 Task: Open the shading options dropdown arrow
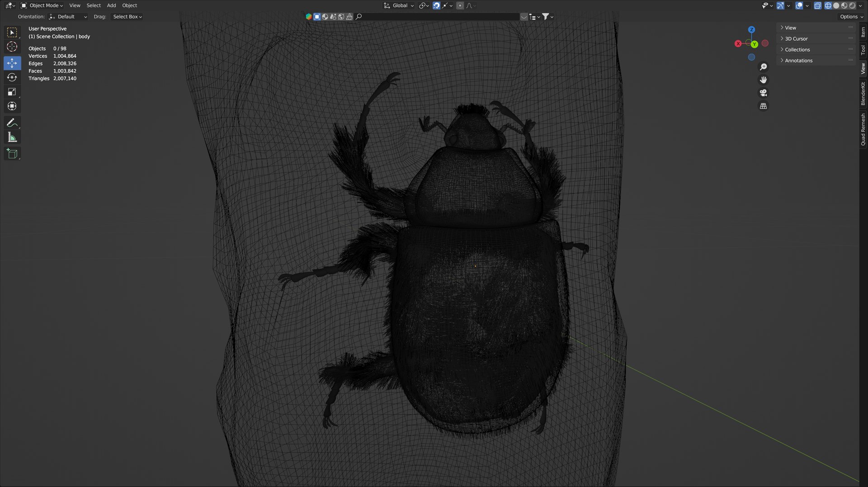point(860,5)
